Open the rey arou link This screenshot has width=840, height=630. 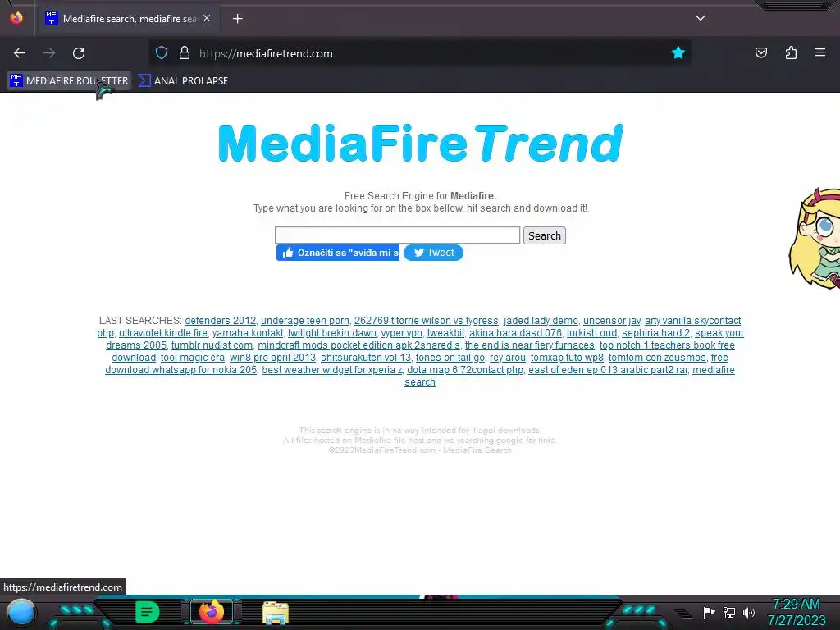tap(507, 358)
